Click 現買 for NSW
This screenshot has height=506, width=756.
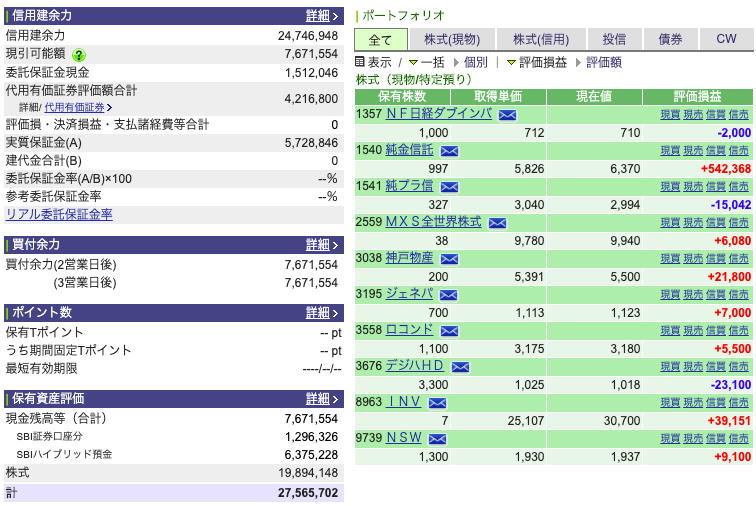tap(670, 439)
